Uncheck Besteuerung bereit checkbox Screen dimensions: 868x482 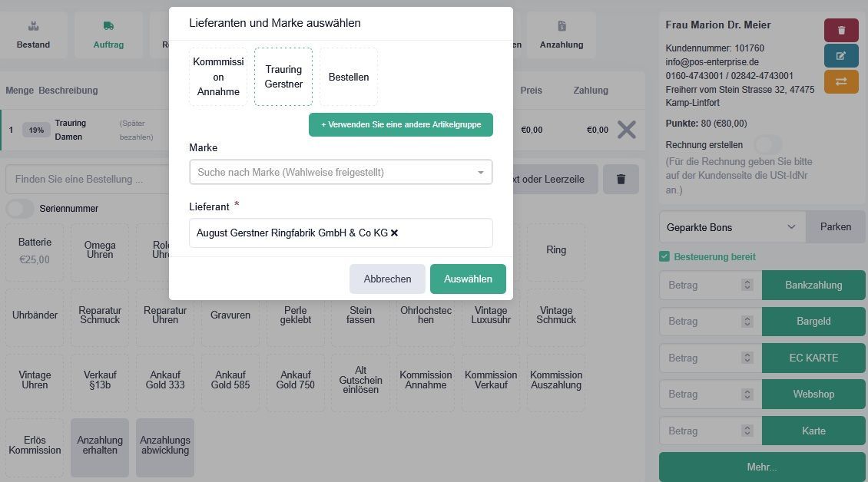coord(664,257)
